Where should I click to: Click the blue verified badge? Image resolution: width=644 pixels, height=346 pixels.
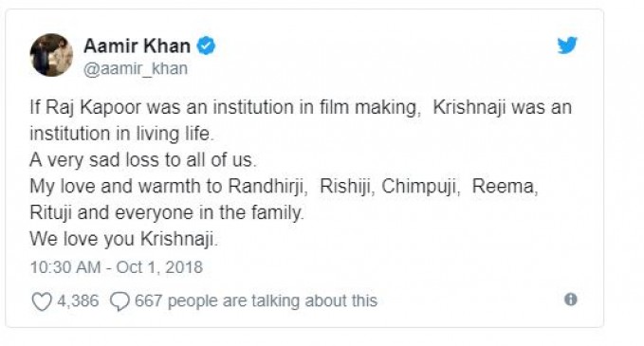point(206,46)
